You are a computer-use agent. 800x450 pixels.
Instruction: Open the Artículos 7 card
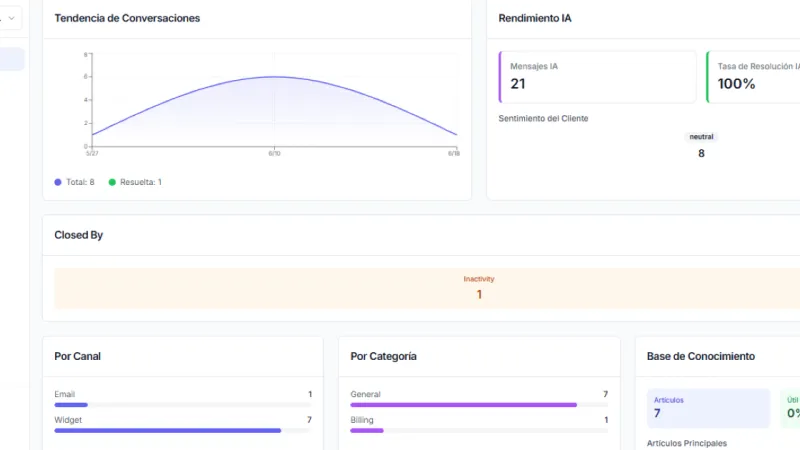pos(708,408)
